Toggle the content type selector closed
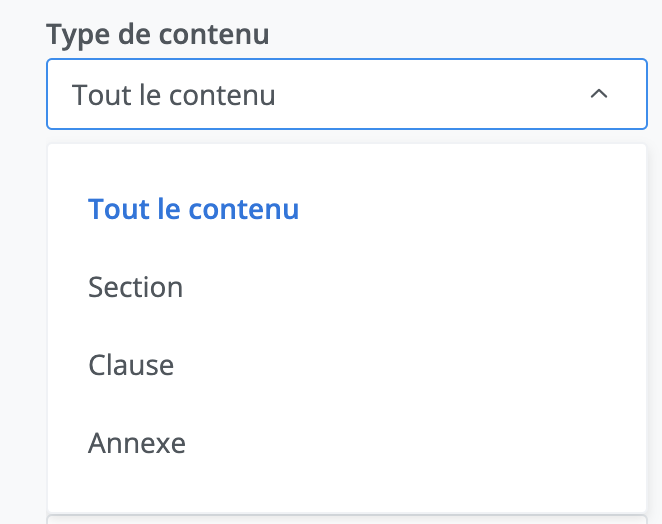 click(x=599, y=94)
